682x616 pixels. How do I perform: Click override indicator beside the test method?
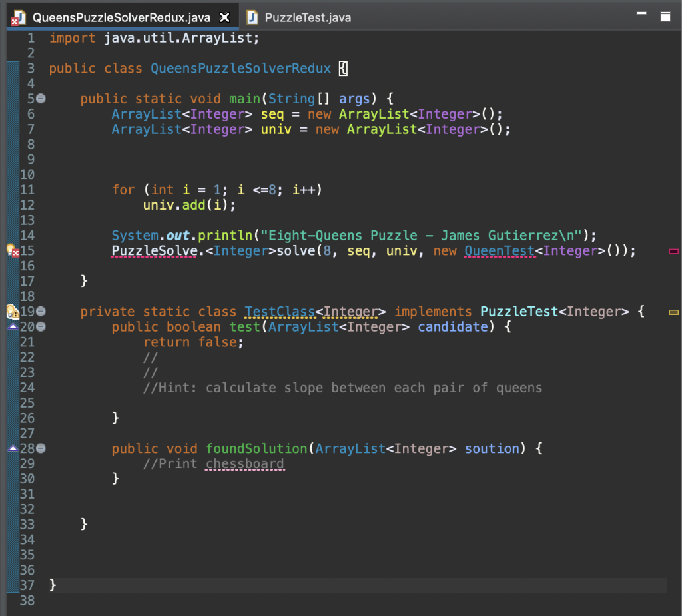pyautogui.click(x=12, y=327)
